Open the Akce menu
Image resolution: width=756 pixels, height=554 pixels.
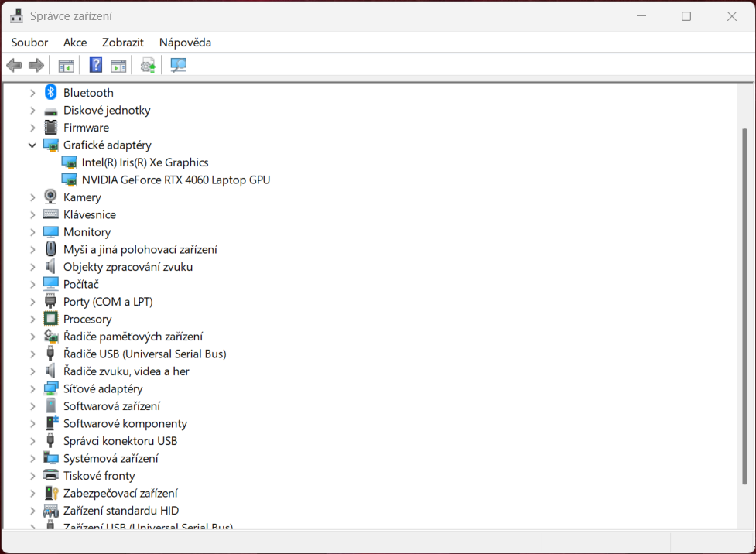click(x=75, y=43)
